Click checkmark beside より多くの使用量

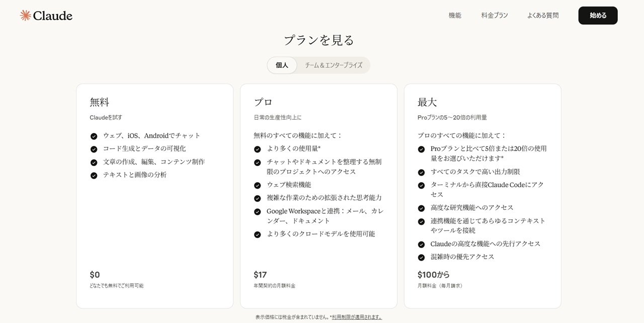258,149
